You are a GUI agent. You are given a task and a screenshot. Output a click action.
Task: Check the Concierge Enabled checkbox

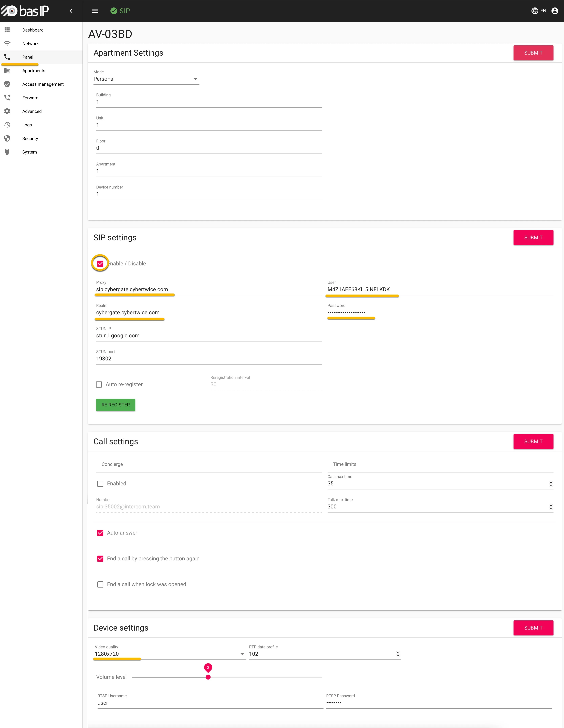pyautogui.click(x=100, y=483)
